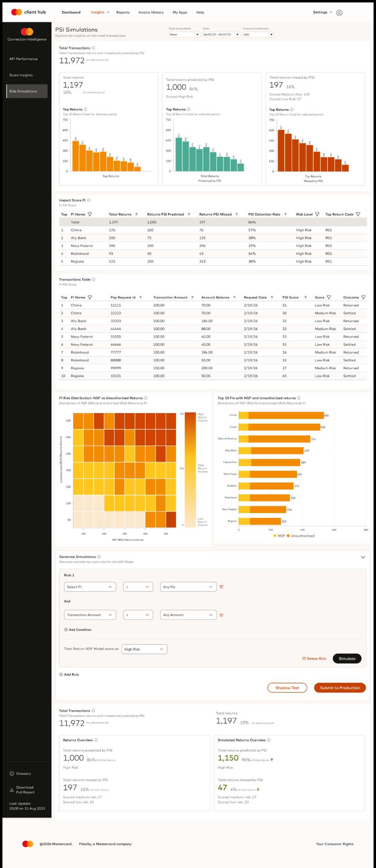
Task: Filter Transactions Table FI Name column
Action: click(x=90, y=297)
